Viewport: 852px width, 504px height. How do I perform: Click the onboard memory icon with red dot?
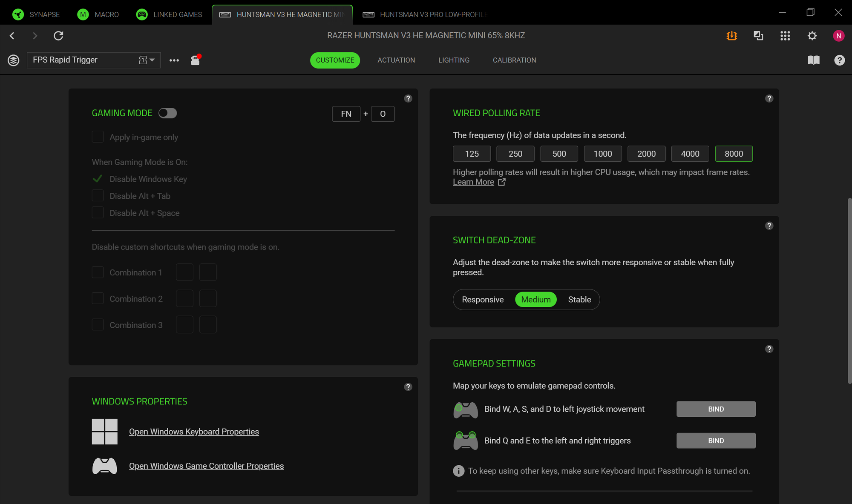[x=196, y=60]
